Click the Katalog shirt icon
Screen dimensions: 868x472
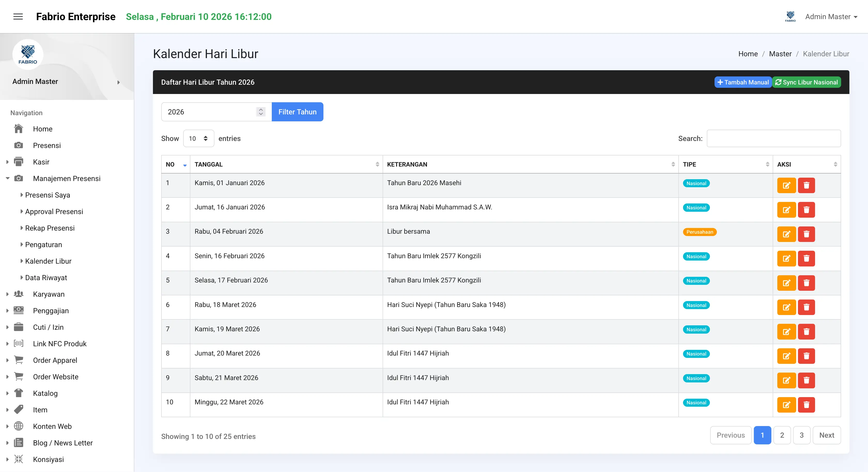pos(19,393)
